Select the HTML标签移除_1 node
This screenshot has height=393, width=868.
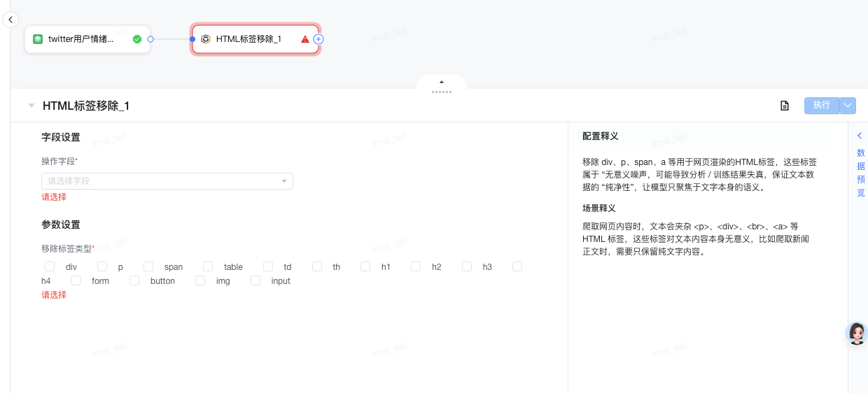coord(248,39)
